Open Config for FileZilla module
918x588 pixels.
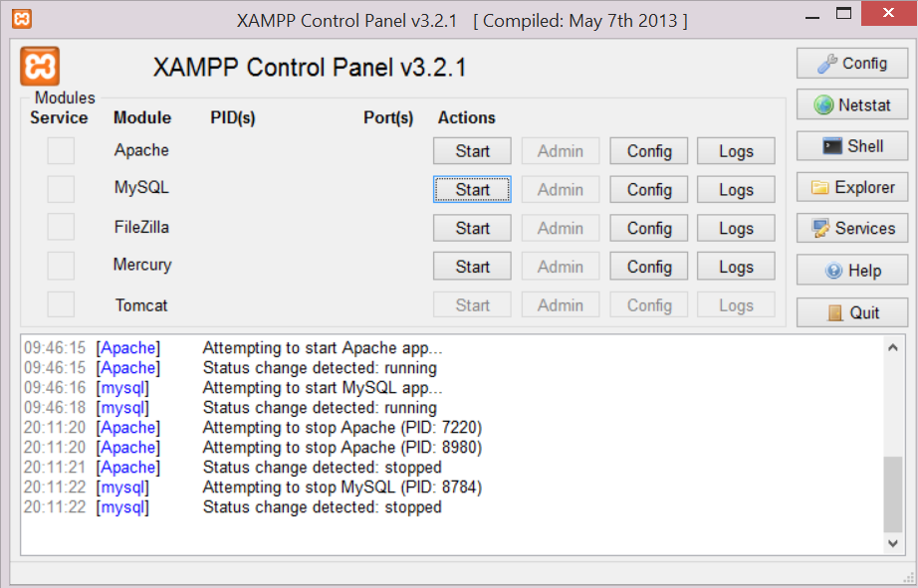(649, 228)
